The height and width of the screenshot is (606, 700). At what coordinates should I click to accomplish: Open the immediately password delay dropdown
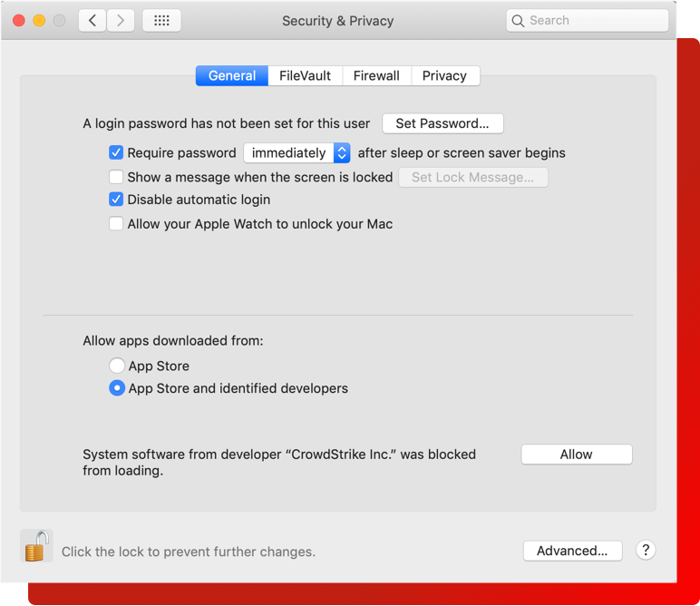[x=297, y=152]
